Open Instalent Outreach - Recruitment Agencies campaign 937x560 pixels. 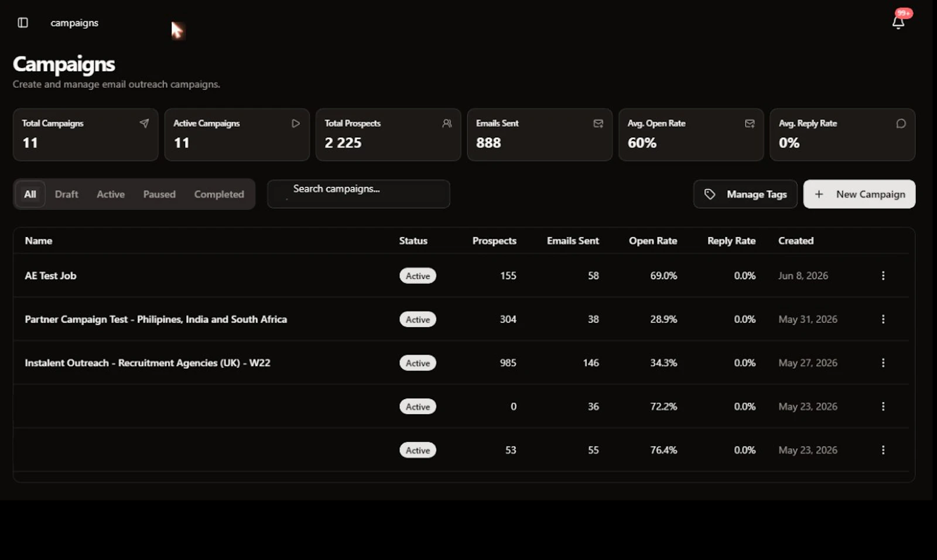(148, 363)
